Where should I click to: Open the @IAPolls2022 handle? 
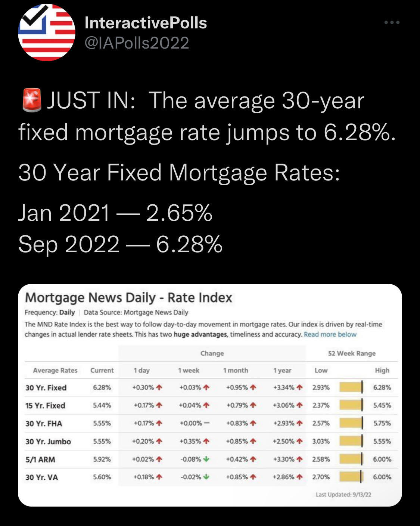pyautogui.click(x=137, y=43)
